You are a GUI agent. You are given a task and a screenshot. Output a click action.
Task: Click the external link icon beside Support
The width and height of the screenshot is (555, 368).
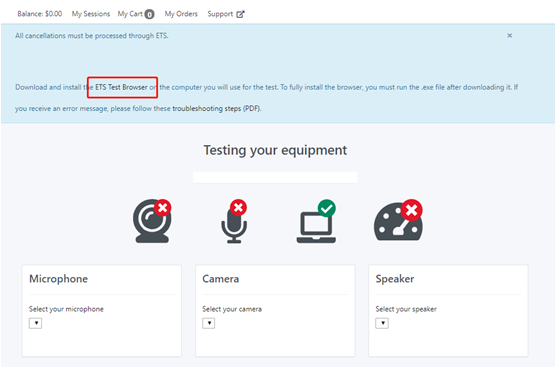point(240,14)
